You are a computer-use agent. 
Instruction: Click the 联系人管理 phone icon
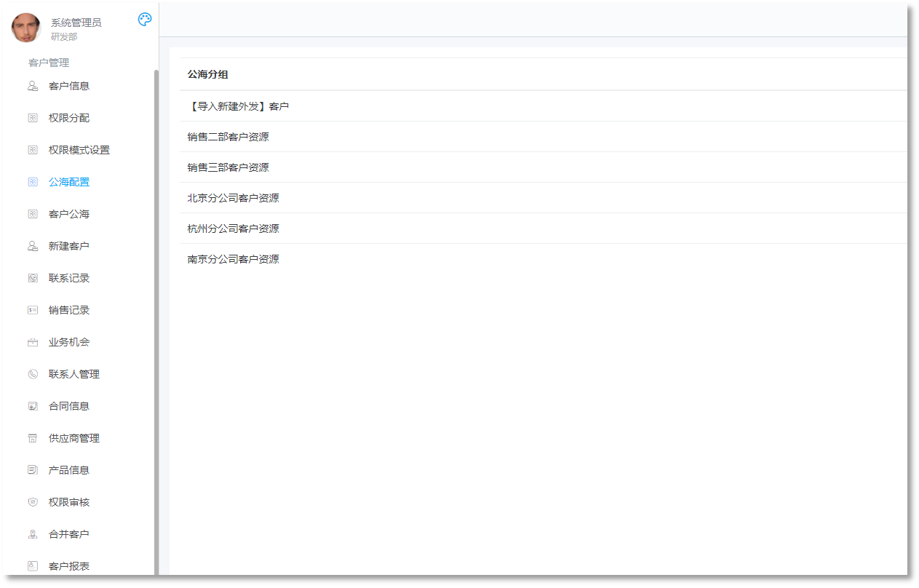tap(33, 374)
